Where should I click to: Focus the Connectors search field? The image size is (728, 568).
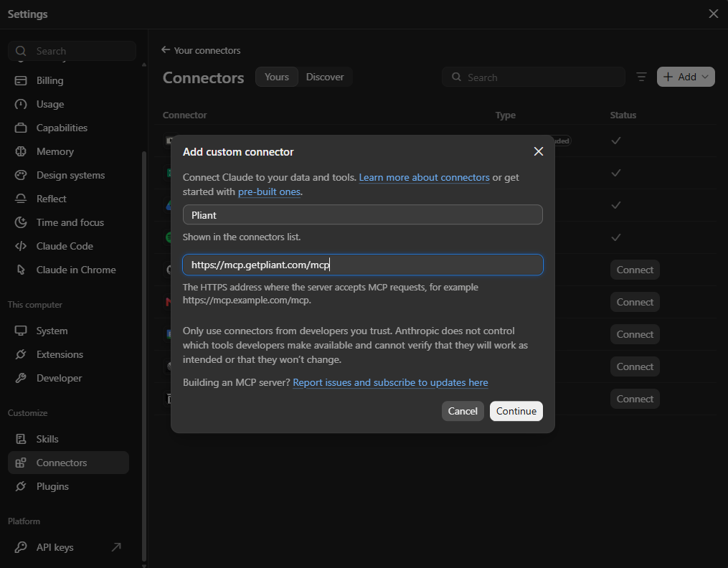tap(533, 77)
